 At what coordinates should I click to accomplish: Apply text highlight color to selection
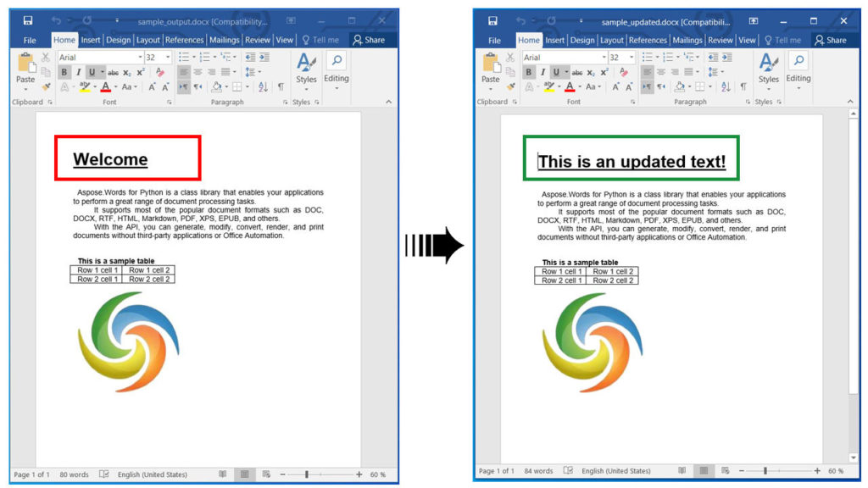tap(84, 86)
